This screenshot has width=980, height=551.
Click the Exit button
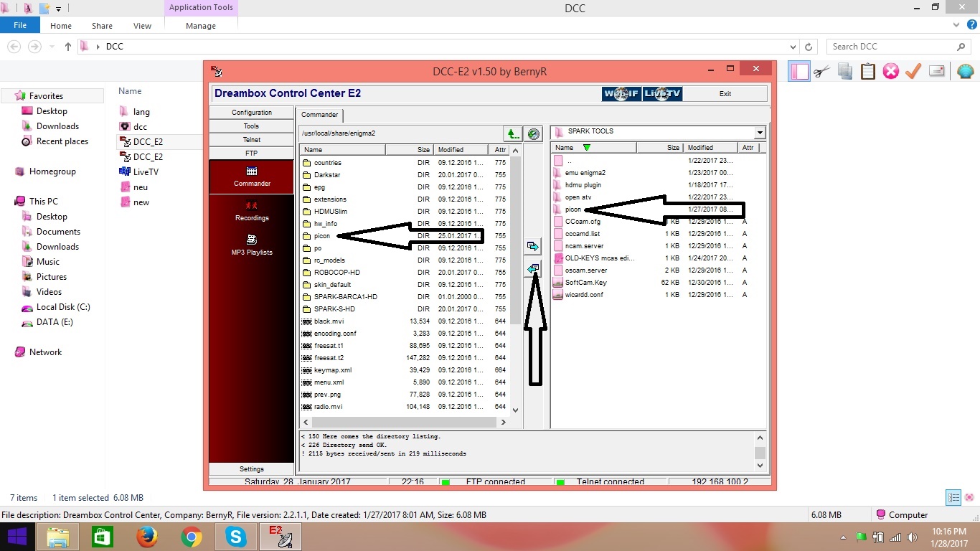point(725,94)
